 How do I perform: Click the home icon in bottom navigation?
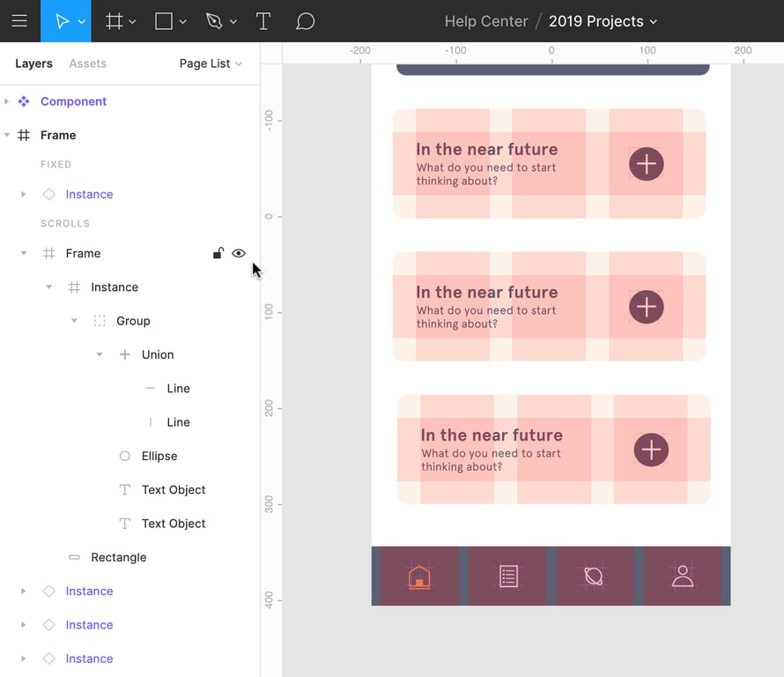[419, 577]
